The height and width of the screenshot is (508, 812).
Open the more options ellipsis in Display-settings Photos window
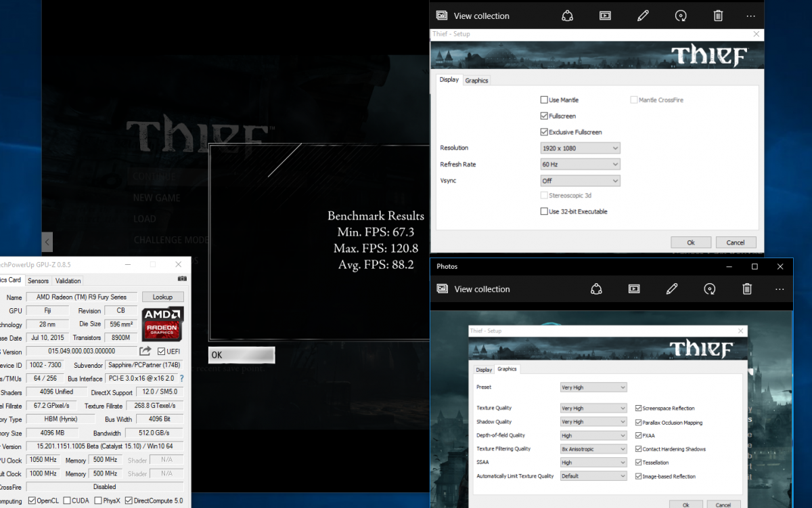[x=750, y=16]
